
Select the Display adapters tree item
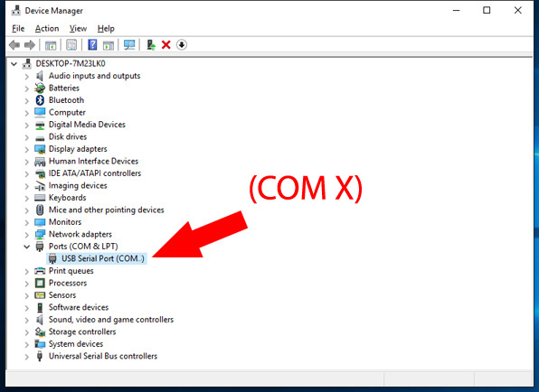78,149
